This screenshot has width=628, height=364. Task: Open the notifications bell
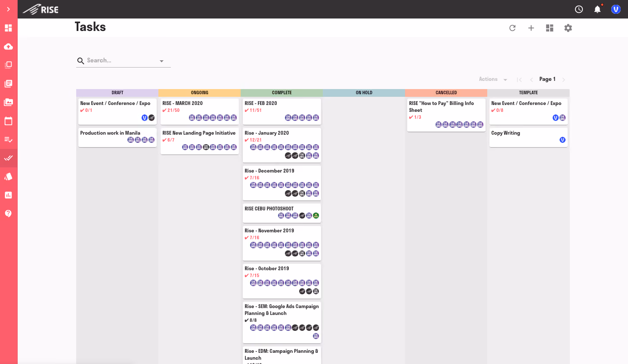point(597,9)
